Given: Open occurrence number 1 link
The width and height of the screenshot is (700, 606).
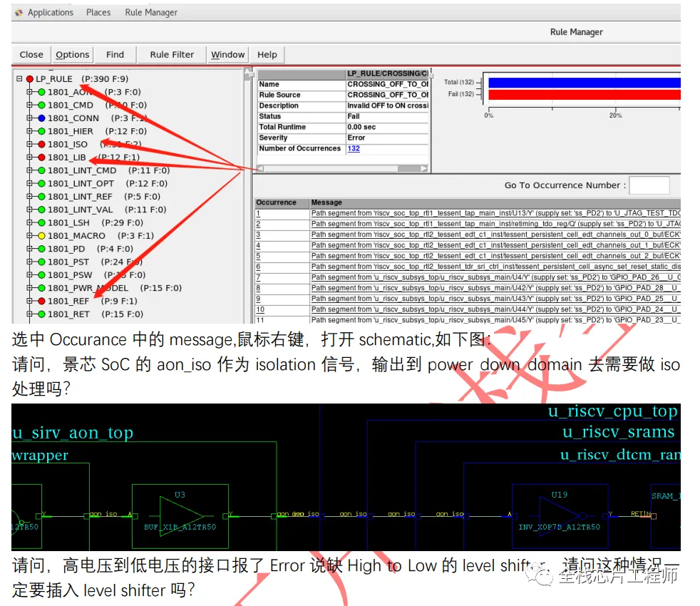Looking at the screenshot, I should pyautogui.click(x=258, y=213).
